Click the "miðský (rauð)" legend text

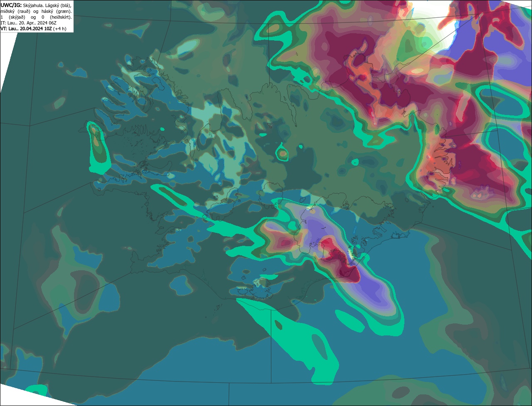tap(15, 12)
